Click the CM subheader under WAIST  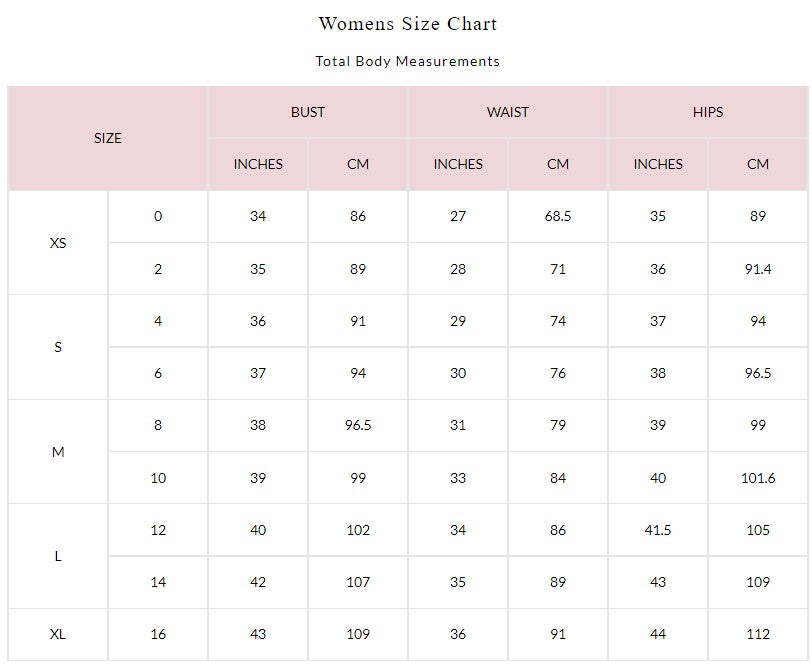558,164
